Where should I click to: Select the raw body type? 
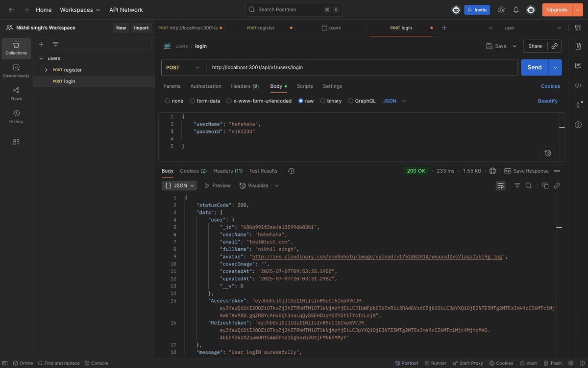point(306,101)
